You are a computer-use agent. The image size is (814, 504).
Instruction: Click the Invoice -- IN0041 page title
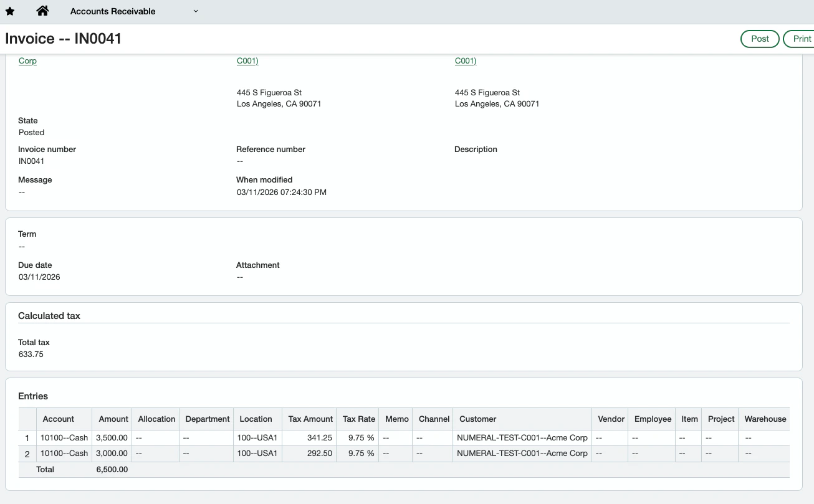click(63, 39)
